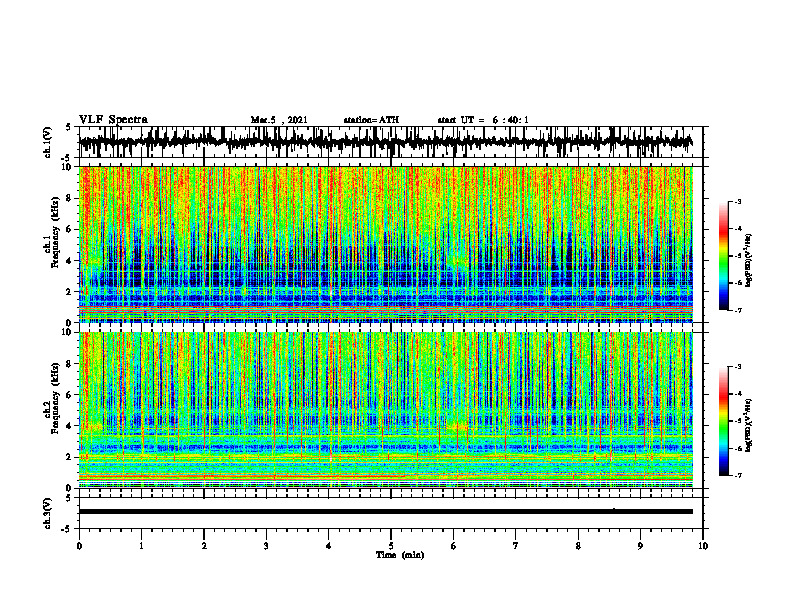
Task: Click time axis tick label "4"
Action: click(x=329, y=546)
